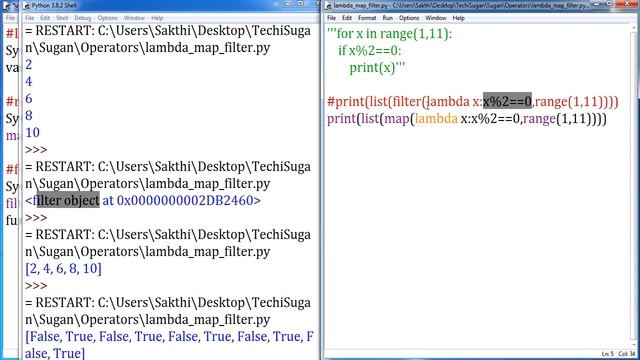Click output value '2' in shell

29,64
